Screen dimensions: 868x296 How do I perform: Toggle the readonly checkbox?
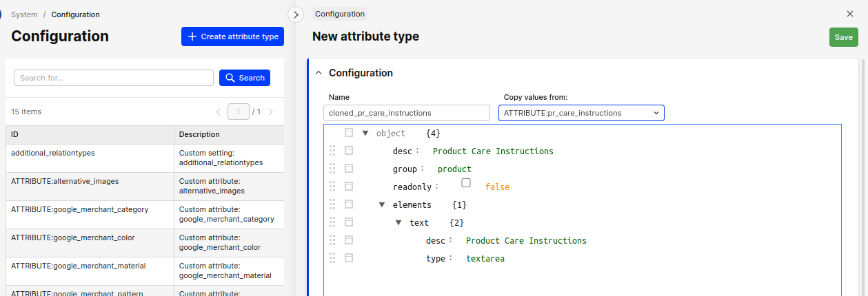(466, 183)
